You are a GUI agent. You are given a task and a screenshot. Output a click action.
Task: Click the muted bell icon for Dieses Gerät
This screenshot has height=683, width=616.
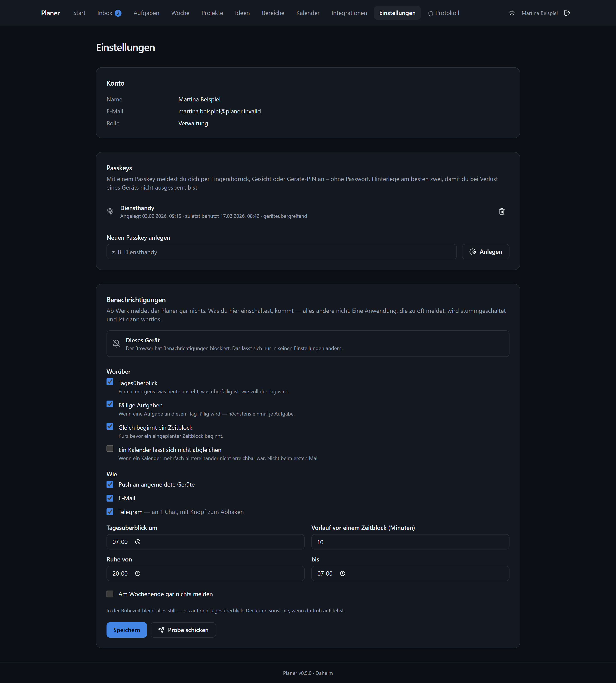point(116,343)
